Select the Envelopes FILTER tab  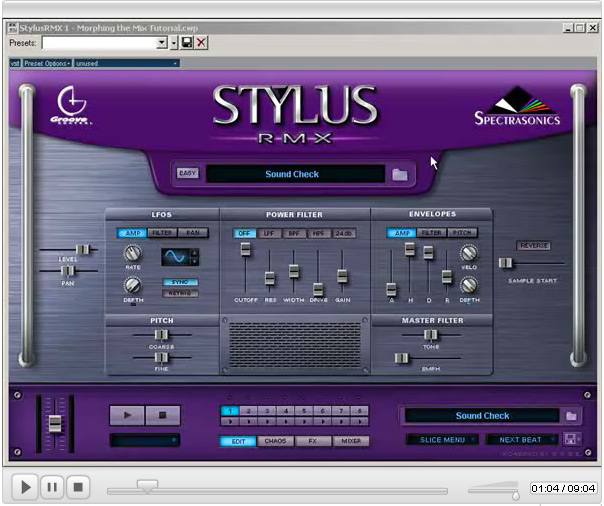click(x=431, y=233)
